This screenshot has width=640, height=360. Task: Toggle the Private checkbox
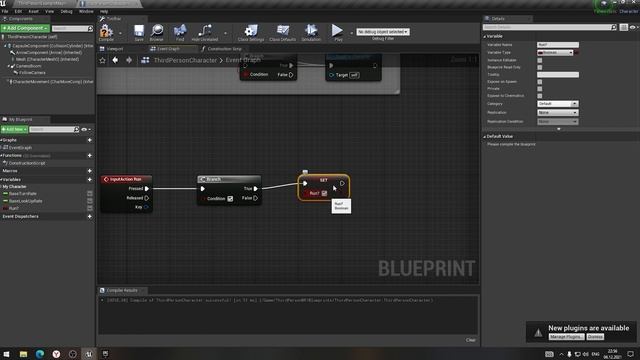tap(540, 89)
